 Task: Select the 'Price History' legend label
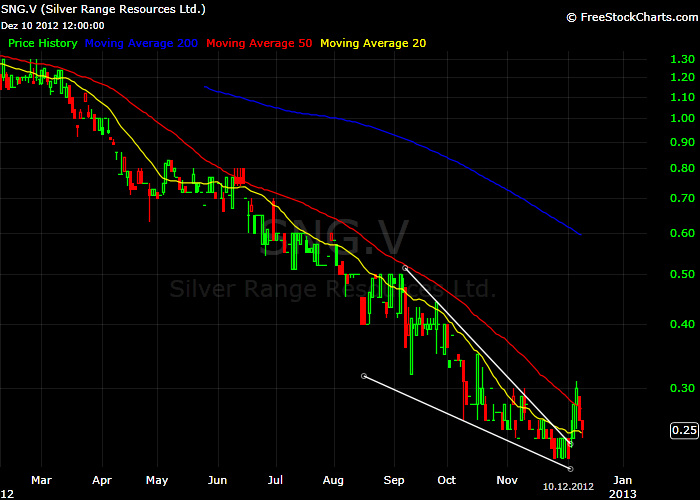pos(43,43)
